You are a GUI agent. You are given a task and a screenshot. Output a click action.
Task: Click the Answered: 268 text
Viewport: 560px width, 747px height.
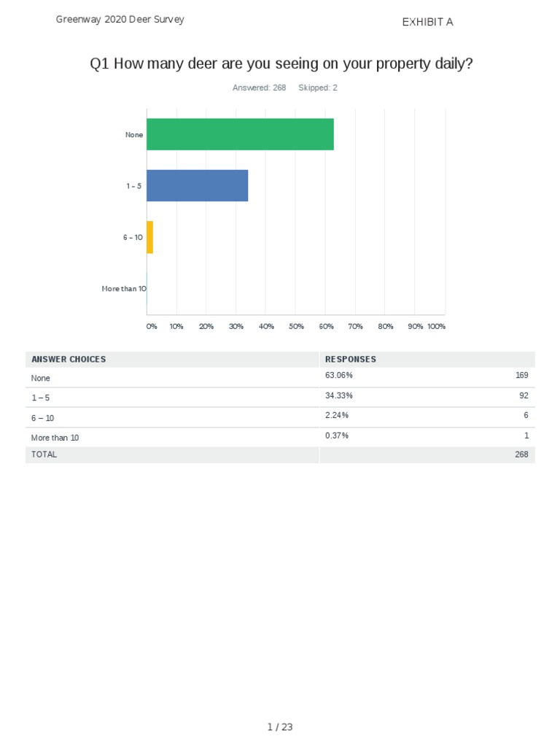259,88
